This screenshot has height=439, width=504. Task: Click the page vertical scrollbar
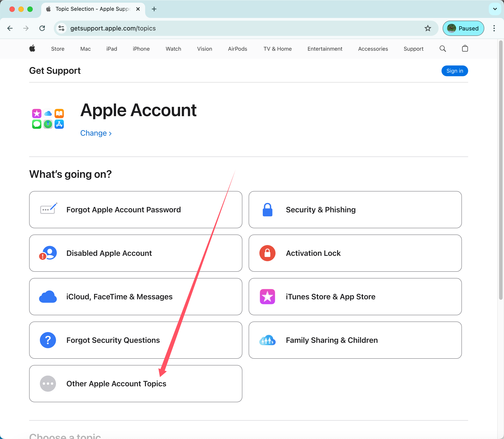coord(501,170)
